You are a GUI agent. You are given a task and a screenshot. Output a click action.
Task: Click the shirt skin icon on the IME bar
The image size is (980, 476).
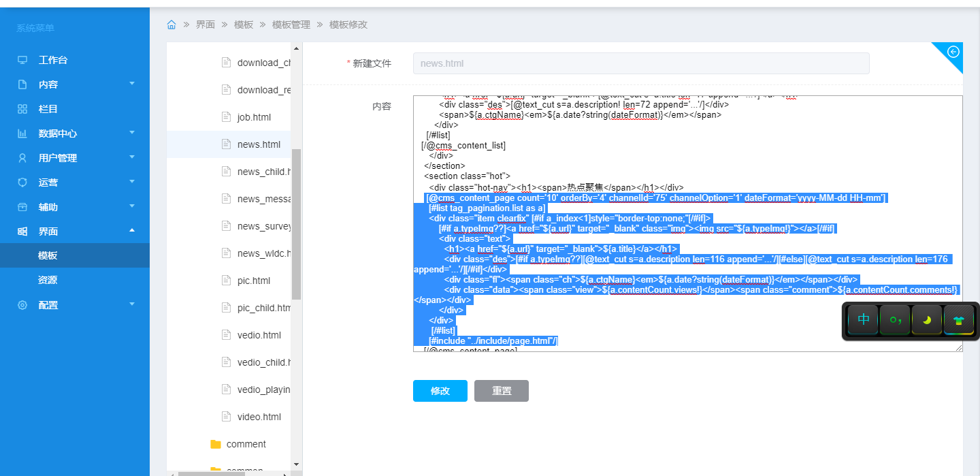[959, 319]
